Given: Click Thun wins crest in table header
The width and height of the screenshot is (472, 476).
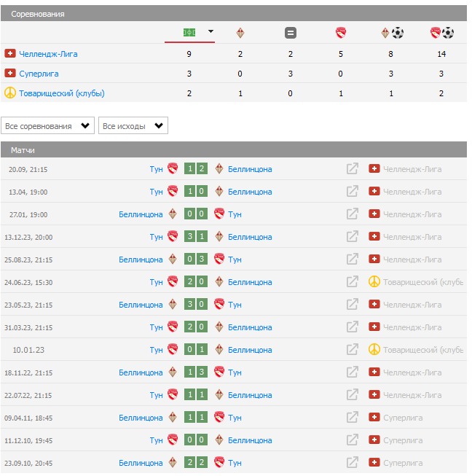Looking at the screenshot, I should pos(341,33).
